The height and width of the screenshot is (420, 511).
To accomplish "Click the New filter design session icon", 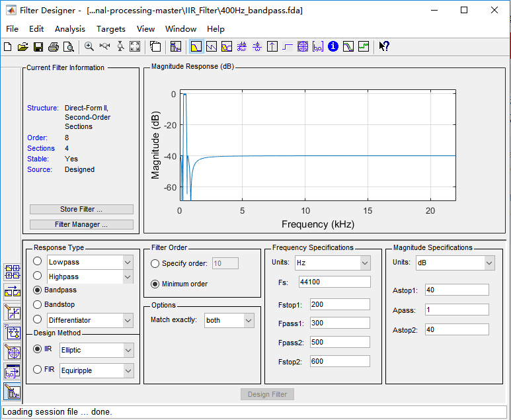I will click(8, 47).
